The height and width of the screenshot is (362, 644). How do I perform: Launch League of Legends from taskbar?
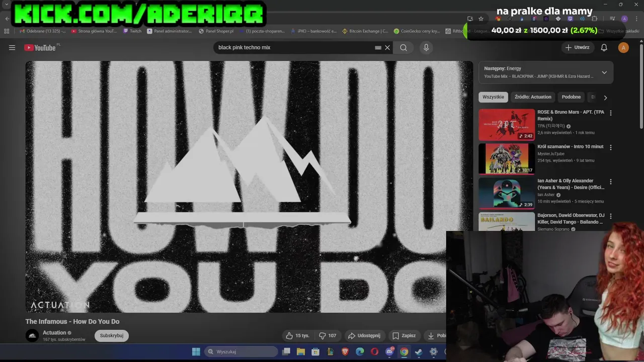(331, 351)
